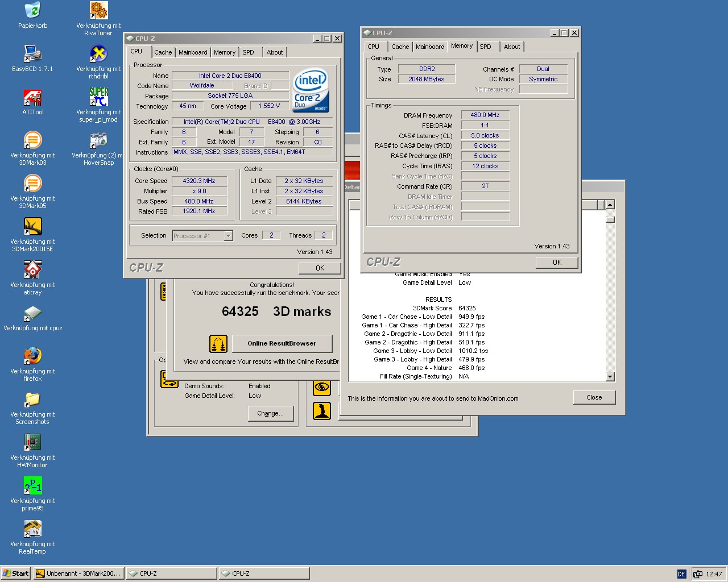Switch to Cache tab in CPU window
728x582 pixels.
[163, 52]
